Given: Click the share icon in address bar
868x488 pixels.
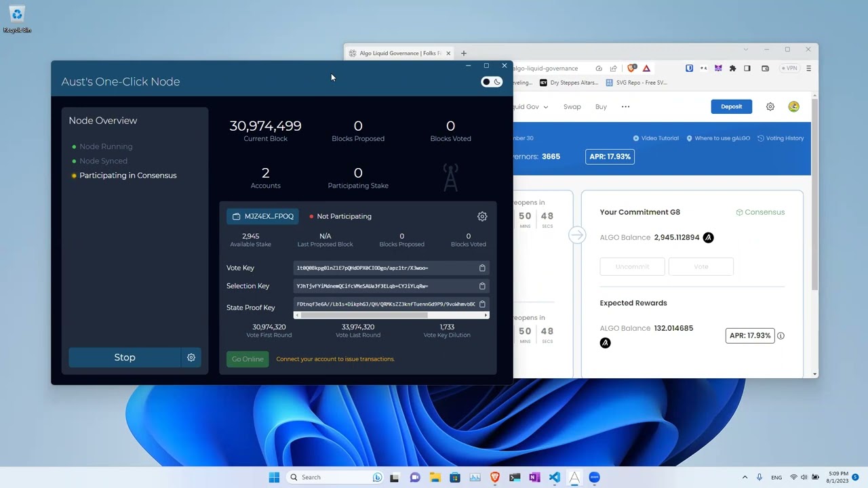Looking at the screenshot, I should pos(613,68).
